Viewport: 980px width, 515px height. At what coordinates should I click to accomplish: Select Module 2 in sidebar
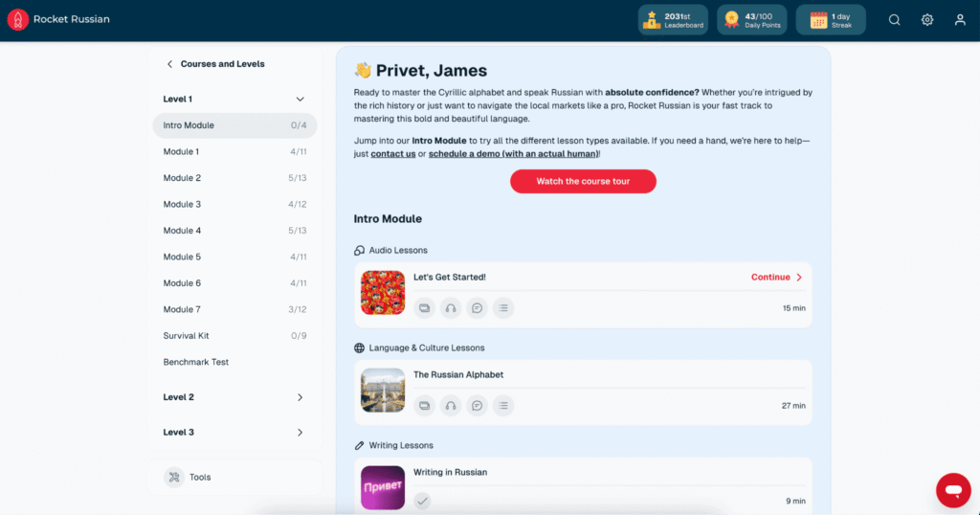[x=234, y=178]
